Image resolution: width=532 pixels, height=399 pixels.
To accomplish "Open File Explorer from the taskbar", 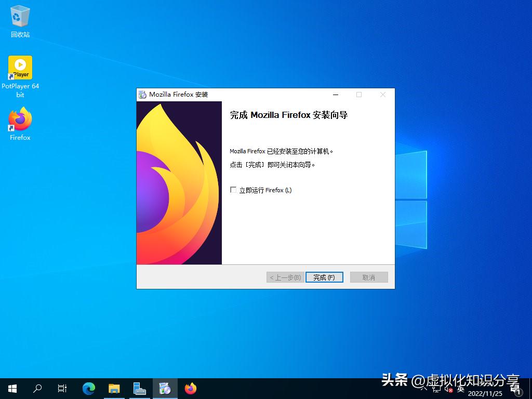I will pyautogui.click(x=114, y=388).
